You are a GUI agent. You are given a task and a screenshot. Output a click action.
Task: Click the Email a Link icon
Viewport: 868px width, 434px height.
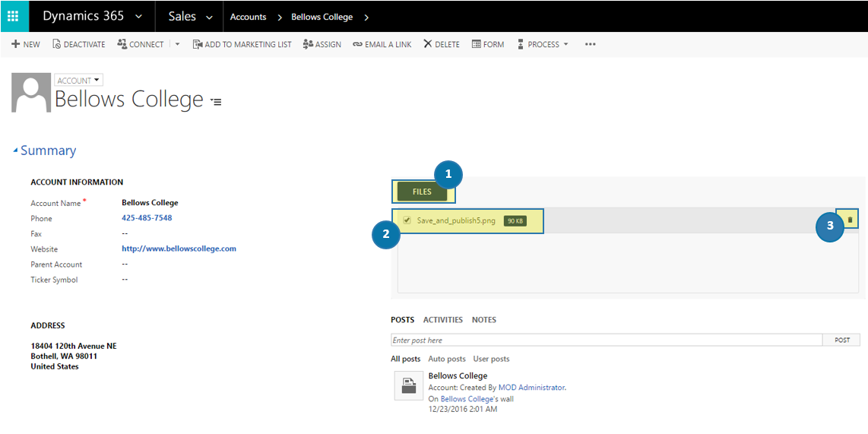[357, 45]
